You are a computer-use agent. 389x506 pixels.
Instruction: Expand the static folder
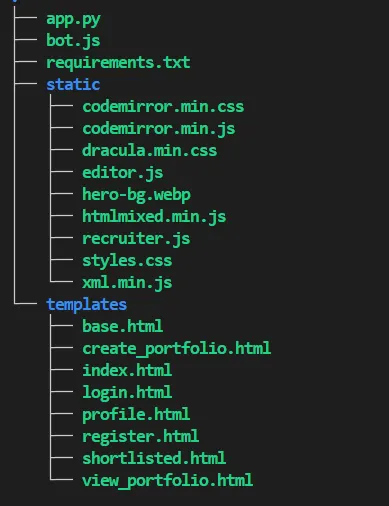(73, 84)
